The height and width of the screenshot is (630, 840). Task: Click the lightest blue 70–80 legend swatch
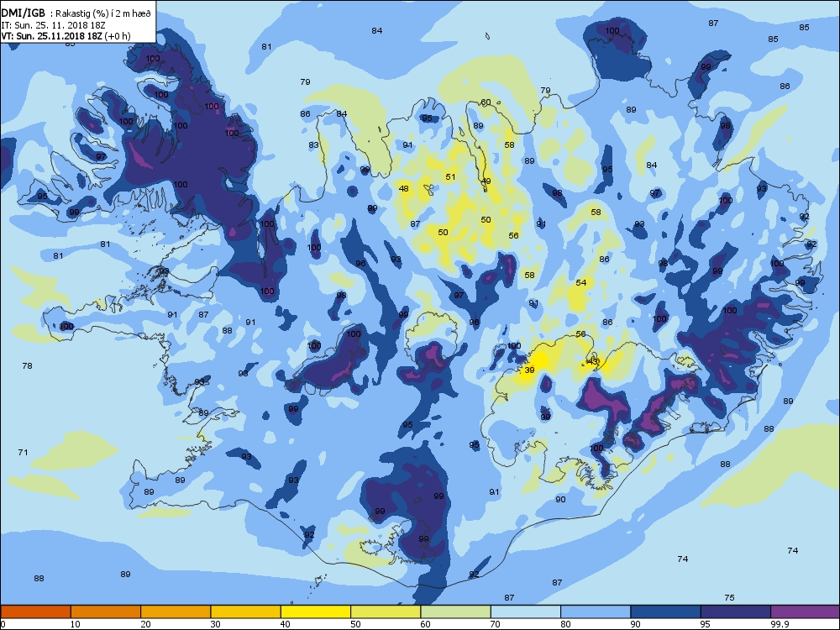tap(526, 612)
